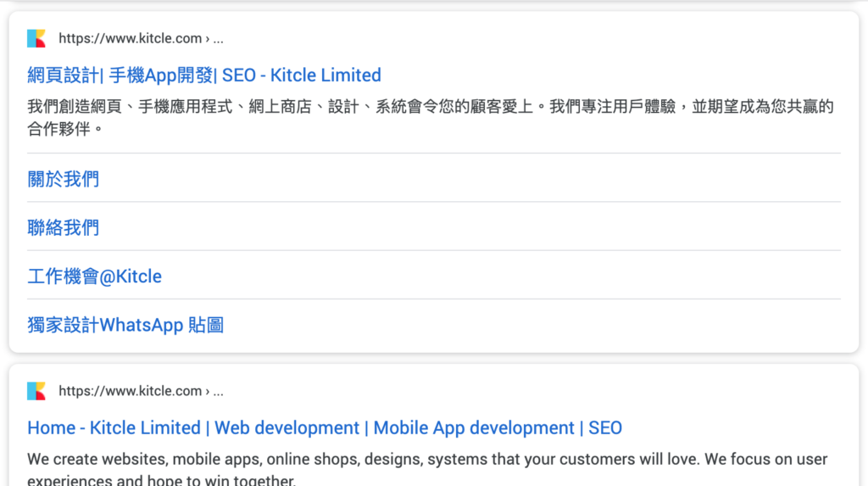
Task: Click the Kitcle favicon in the second result
Action: (36, 391)
